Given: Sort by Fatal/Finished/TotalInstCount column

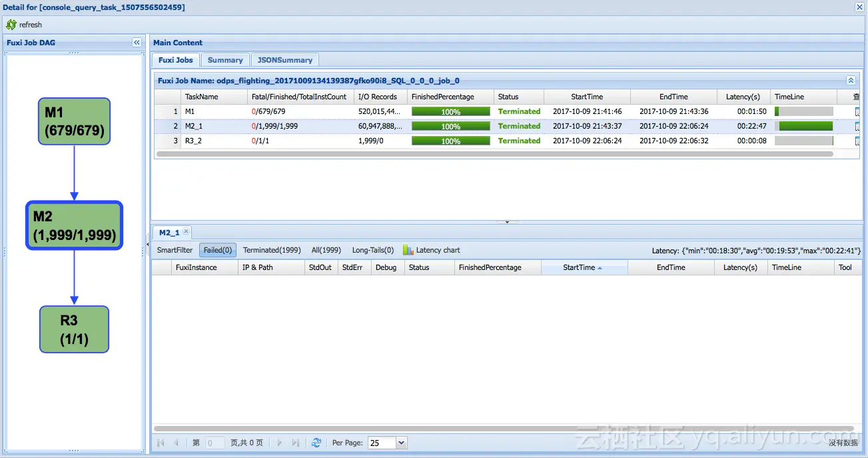Looking at the screenshot, I should click(x=300, y=97).
